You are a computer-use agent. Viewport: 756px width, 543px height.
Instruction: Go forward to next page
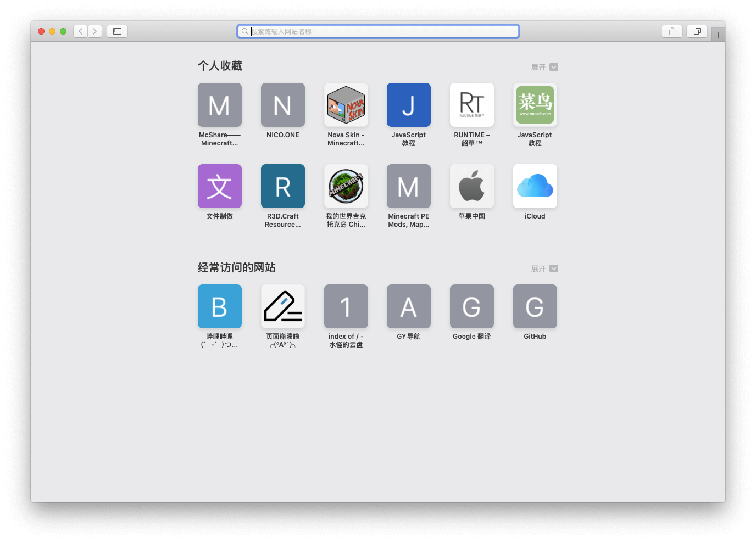click(x=95, y=31)
